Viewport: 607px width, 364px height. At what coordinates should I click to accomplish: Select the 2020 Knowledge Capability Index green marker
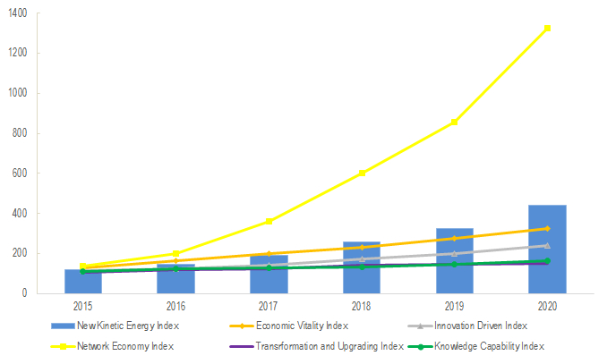[x=547, y=261]
